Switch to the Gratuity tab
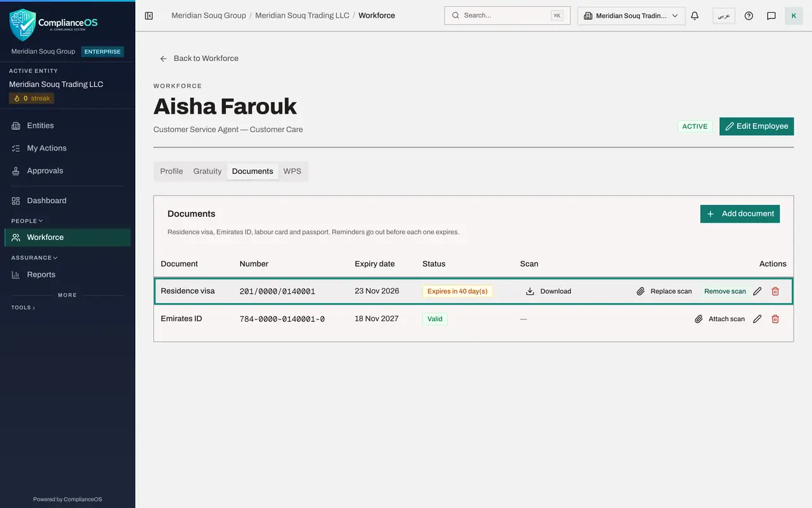Image resolution: width=812 pixels, height=508 pixels. coord(207,171)
